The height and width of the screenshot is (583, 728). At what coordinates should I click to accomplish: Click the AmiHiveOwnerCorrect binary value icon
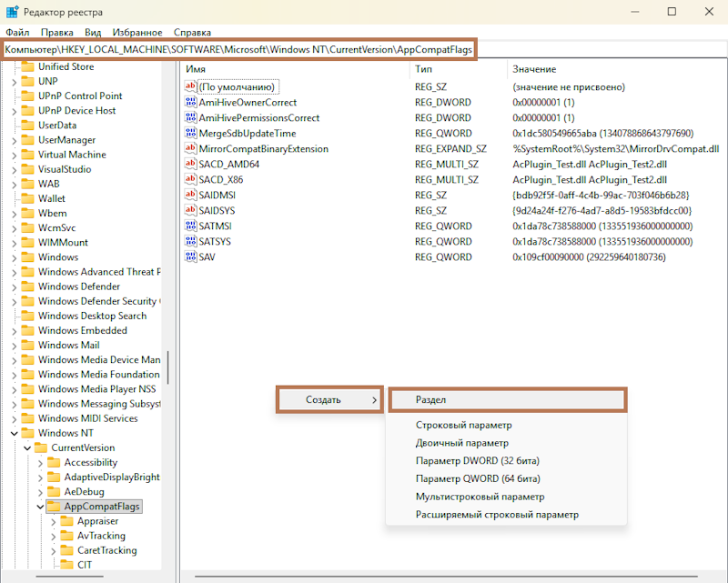coord(190,103)
